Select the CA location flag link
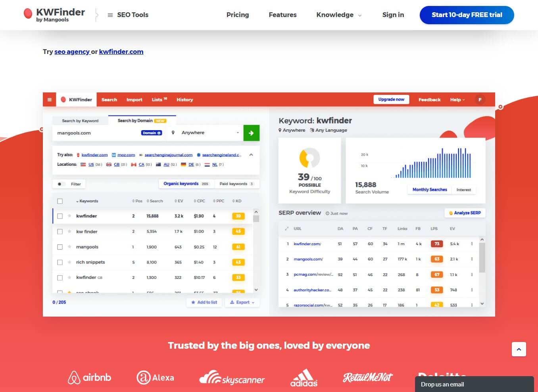Viewport: 538px width, 392px height. [x=141, y=164]
